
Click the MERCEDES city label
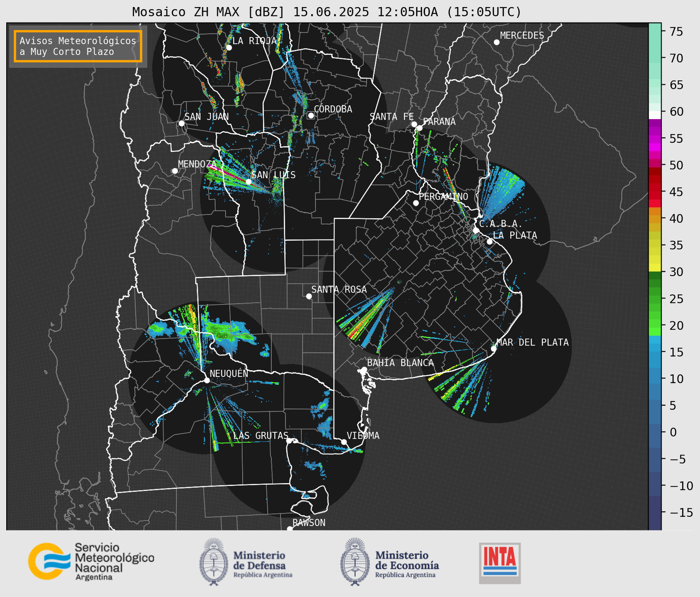coord(522,36)
